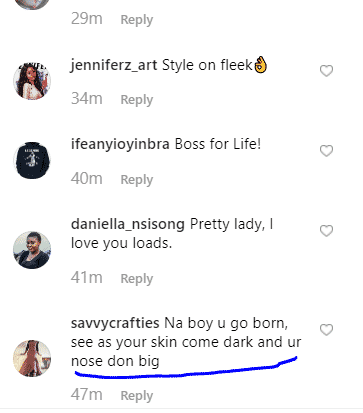
Task: View savvycrafties' profile picture
Action: 32,359
